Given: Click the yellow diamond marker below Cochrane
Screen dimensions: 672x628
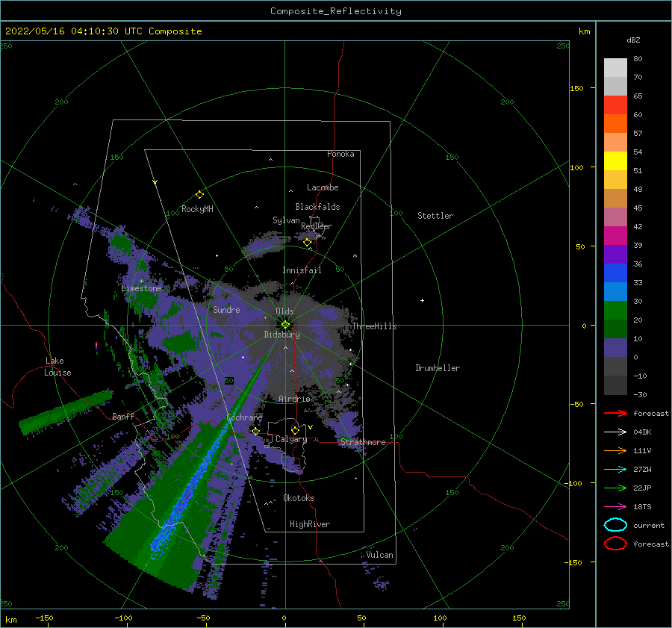Looking at the screenshot, I should [255, 431].
